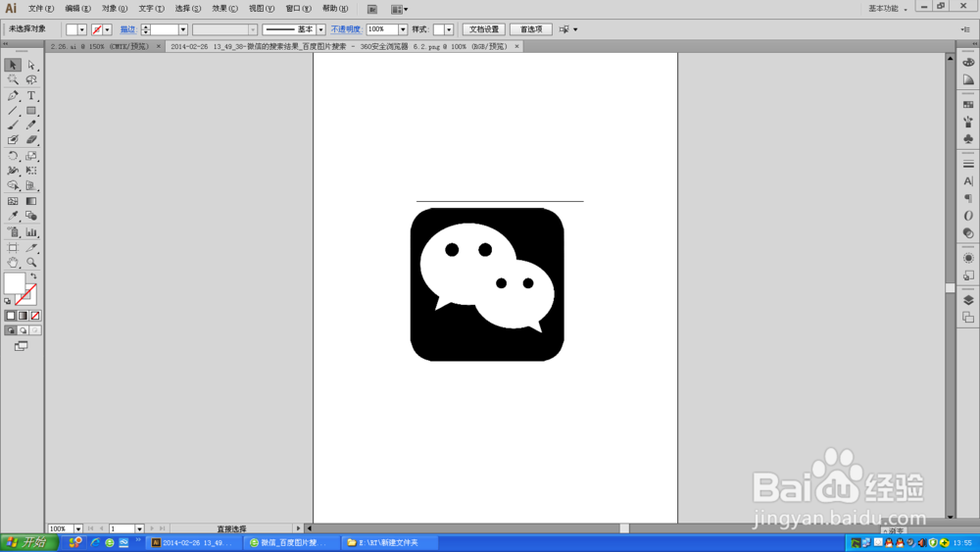Screen dimensions: 980x552
Task: Select the Rotate tool
Action: (x=13, y=156)
